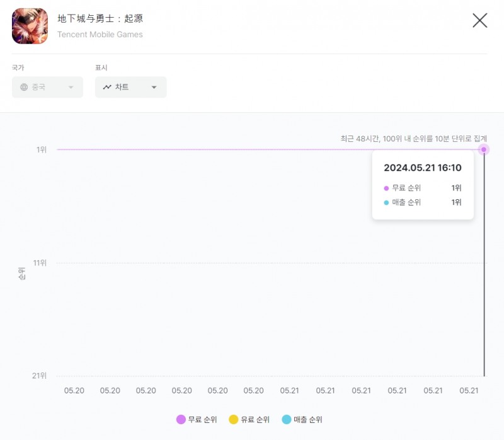Click the line-chart icon inside the 차트 selector
Viewport: 504px width, 440px height.
107,87
